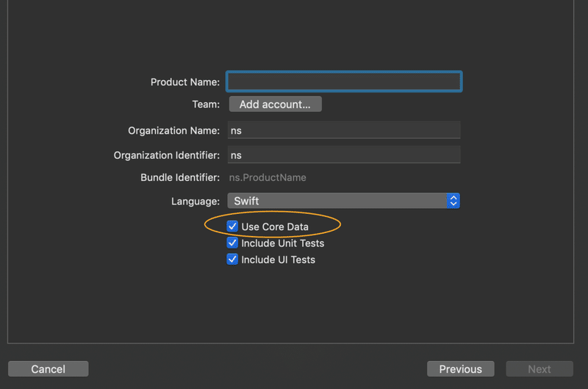The height and width of the screenshot is (389, 588).
Task: Focus the Organization Identifier text field
Action: [x=344, y=155]
